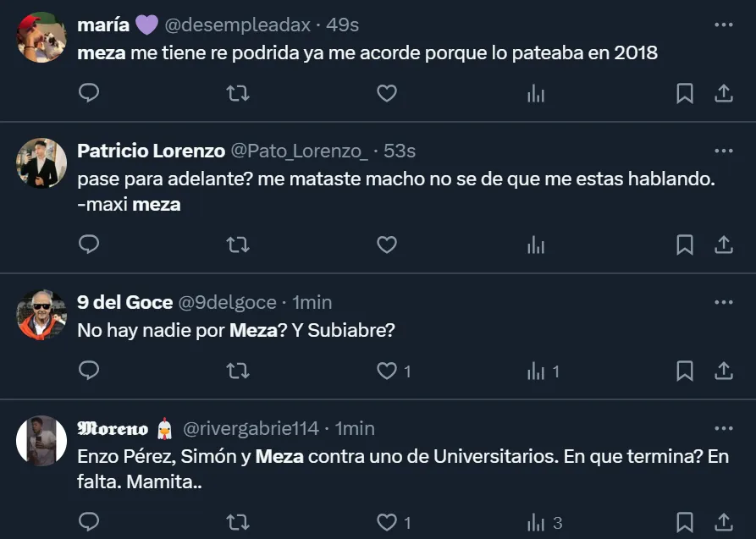Open @Pato_Lorenzo_ profile handle
The width and height of the screenshot is (756, 539).
[299, 151]
